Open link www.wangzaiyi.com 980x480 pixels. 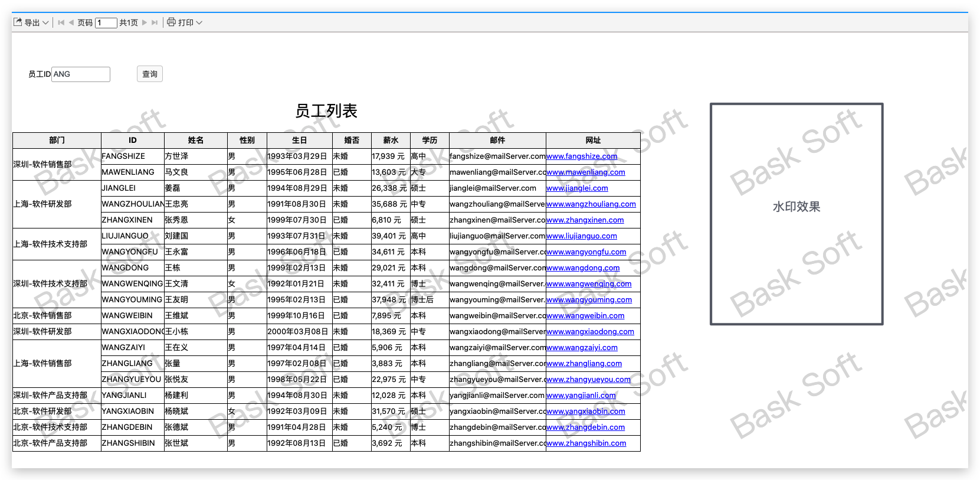point(582,348)
